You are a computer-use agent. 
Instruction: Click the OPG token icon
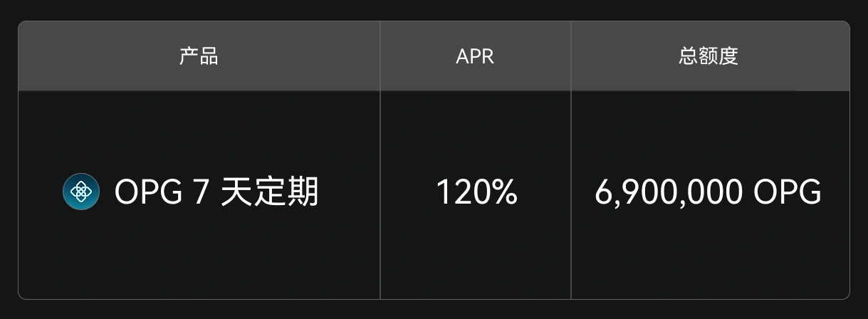pos(81,192)
